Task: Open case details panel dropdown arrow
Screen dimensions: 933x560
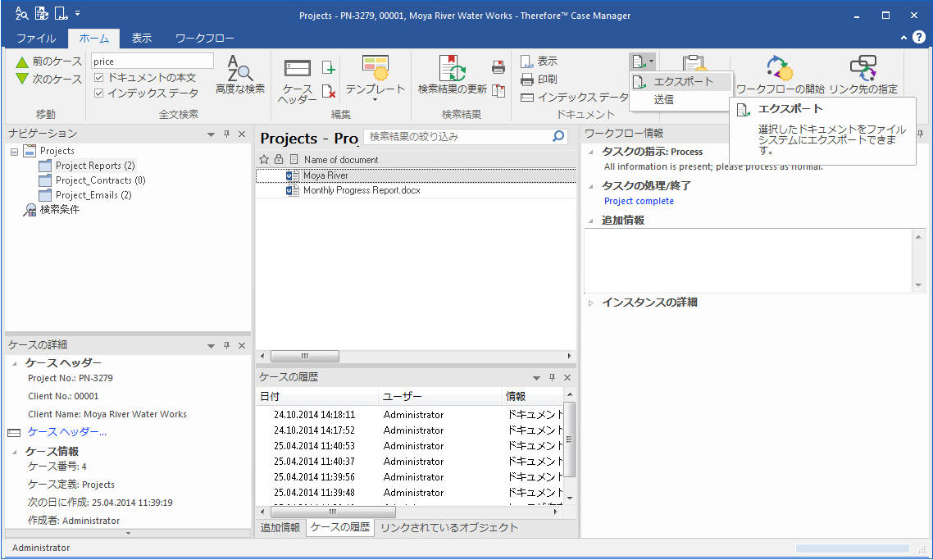Action: (211, 346)
